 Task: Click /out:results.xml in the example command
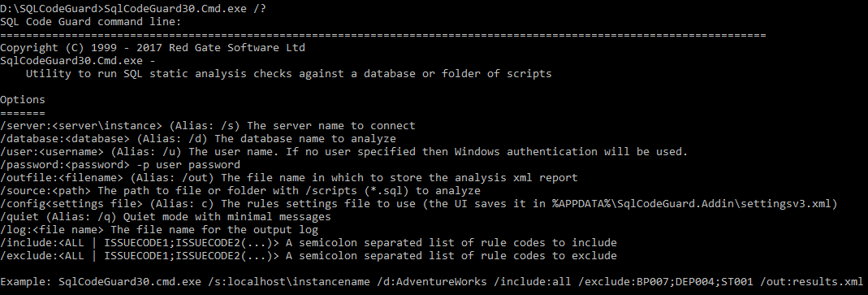point(811,281)
